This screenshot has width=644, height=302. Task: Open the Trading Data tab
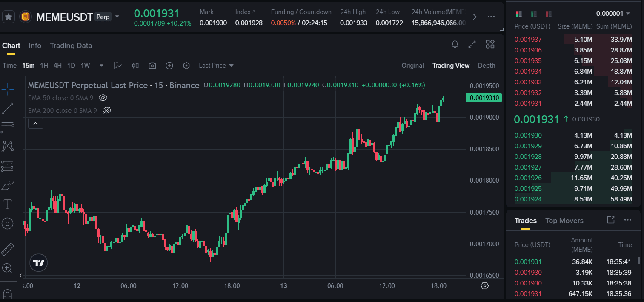(71, 46)
